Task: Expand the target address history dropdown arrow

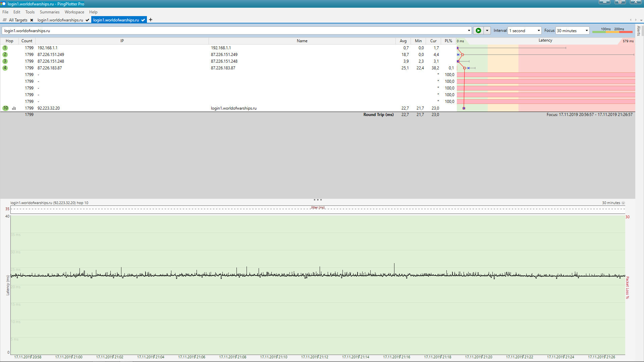Action: [x=469, y=31]
